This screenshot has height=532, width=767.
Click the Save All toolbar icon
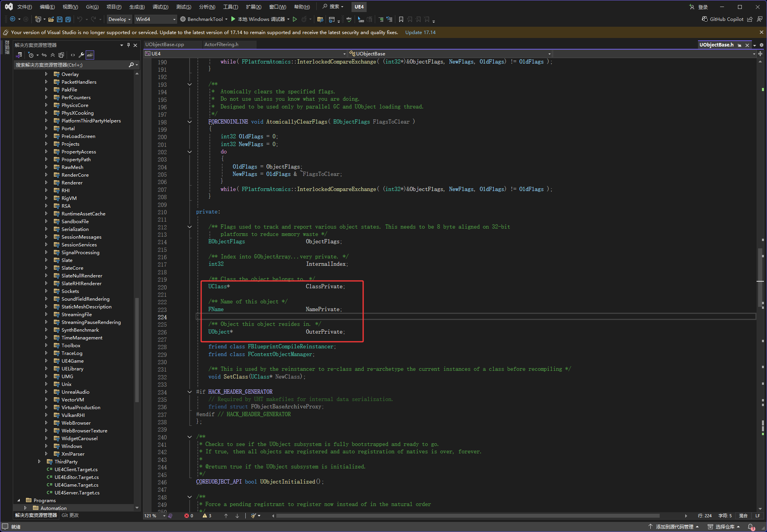click(68, 19)
